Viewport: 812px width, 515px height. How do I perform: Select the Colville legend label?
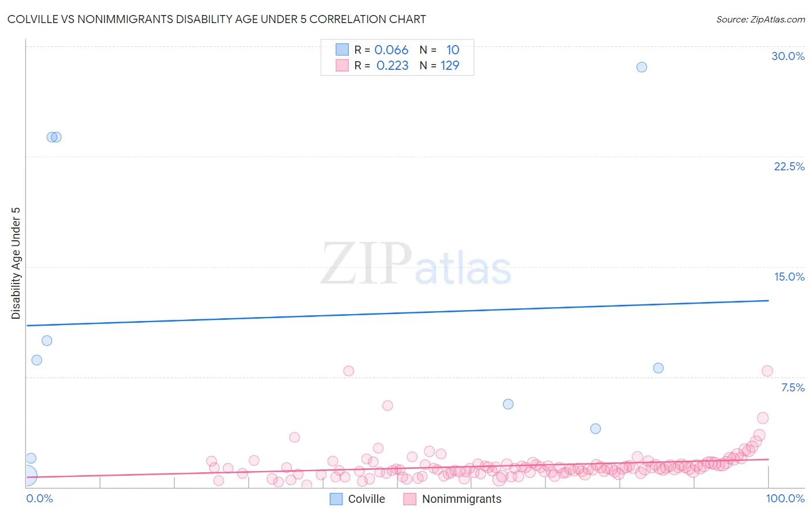point(367,499)
